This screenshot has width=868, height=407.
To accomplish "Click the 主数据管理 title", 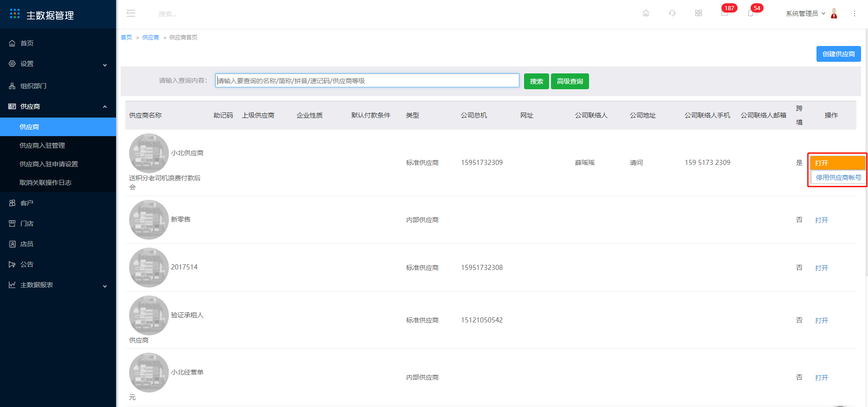I will pyautogui.click(x=50, y=15).
